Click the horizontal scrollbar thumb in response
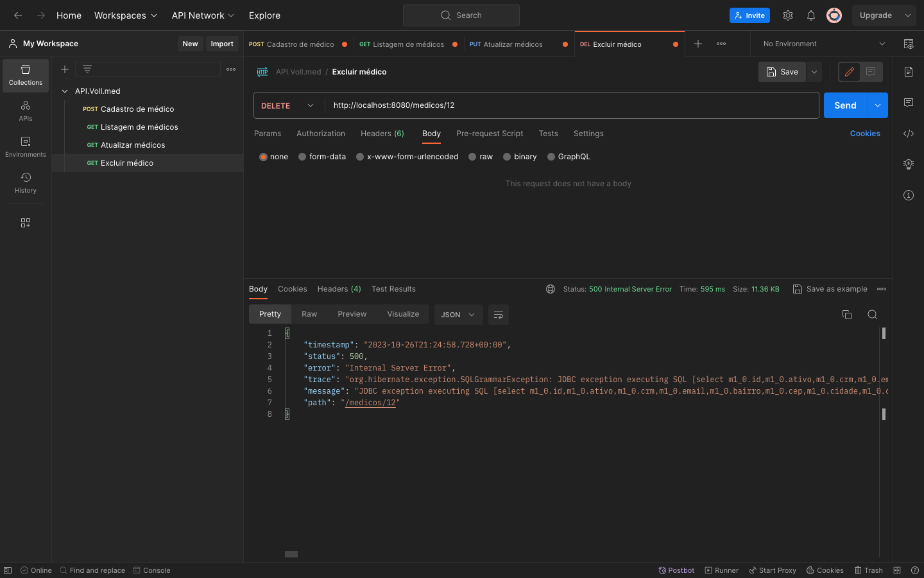Viewport: 924px width, 578px height. coord(291,554)
